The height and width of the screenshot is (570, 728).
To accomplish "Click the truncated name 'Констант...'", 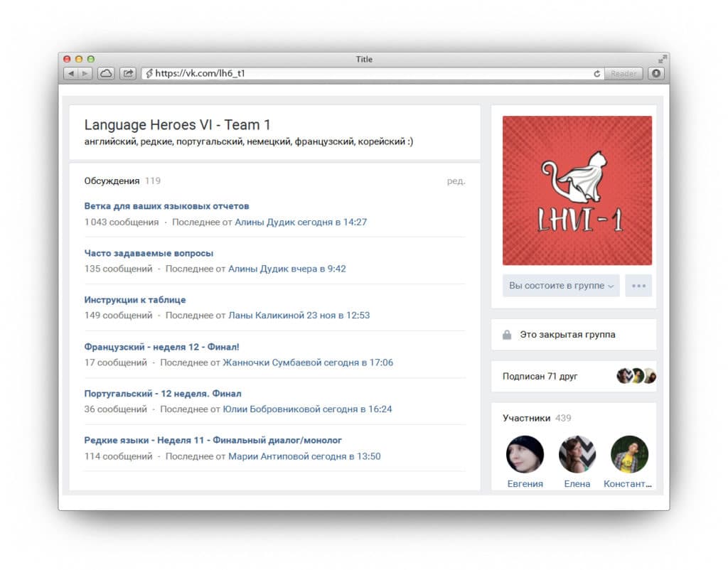I will coord(628,484).
